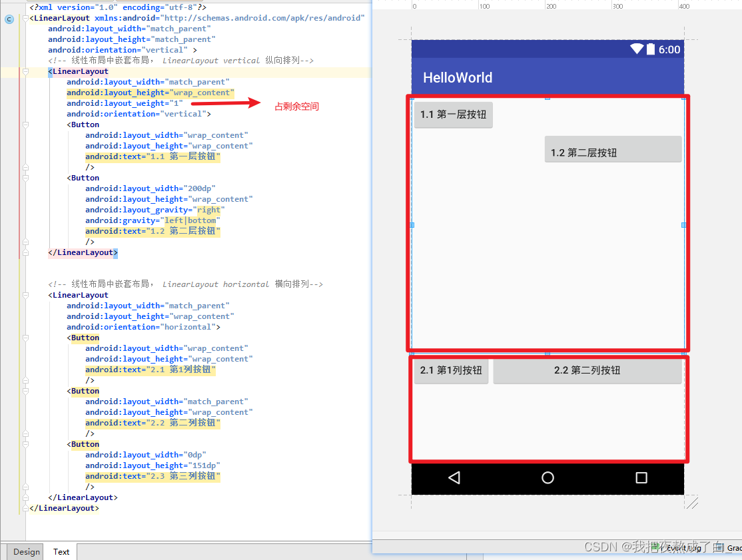This screenshot has width=742, height=560.
Task: Click fold end marker at final </LinearLayout> line
Action: 25,508
